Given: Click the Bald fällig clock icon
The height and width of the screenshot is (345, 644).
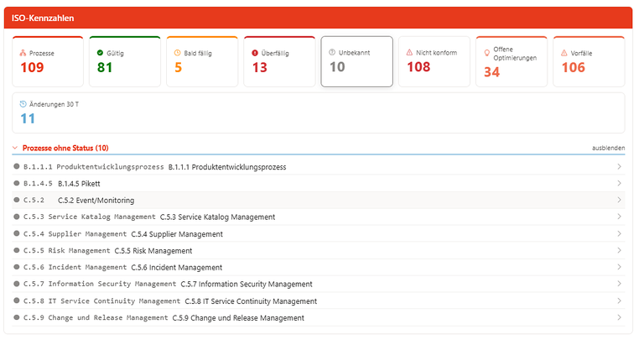Looking at the screenshot, I should (178, 53).
